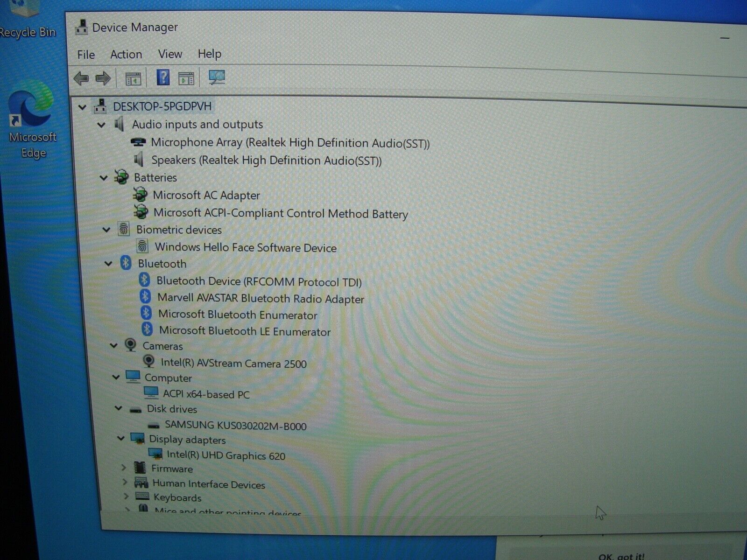Click the Disk drives category icon
The height and width of the screenshot is (560, 747).
[135, 409]
